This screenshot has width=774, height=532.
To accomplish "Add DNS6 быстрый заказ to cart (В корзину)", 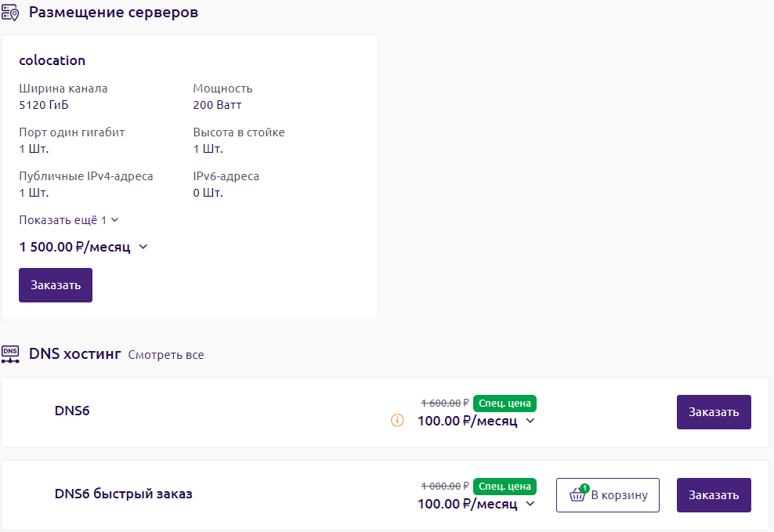I will [x=608, y=495].
